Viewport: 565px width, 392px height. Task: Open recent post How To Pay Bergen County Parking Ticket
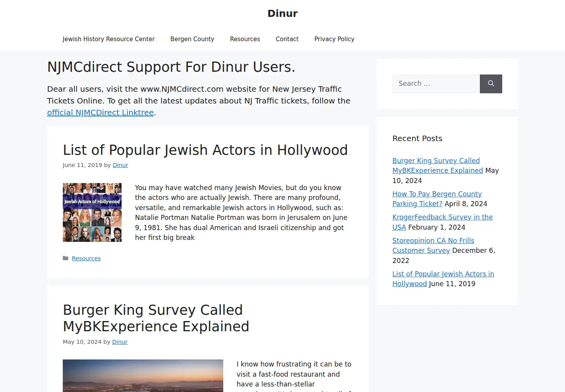point(437,199)
